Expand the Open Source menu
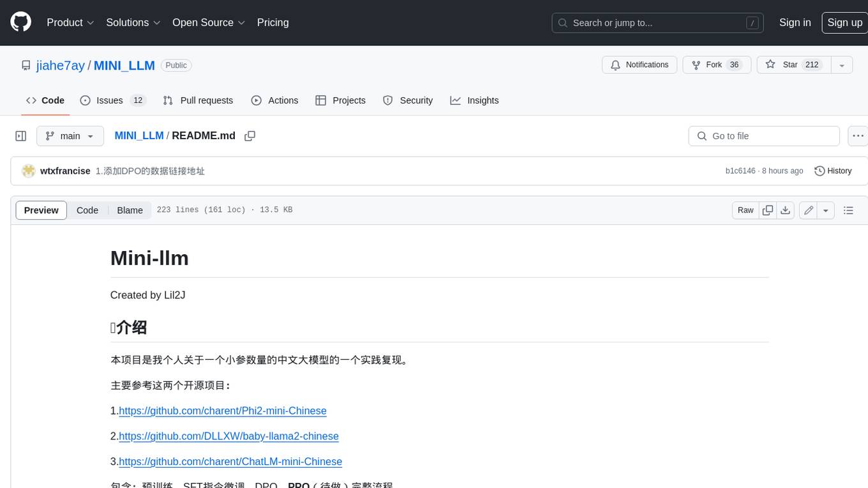 pyautogui.click(x=209, y=22)
